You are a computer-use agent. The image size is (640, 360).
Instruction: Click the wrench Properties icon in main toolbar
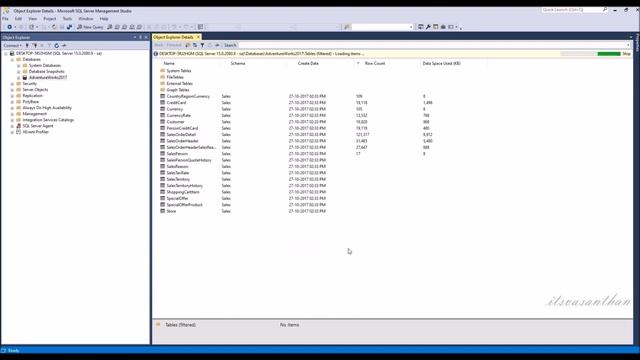click(x=428, y=27)
